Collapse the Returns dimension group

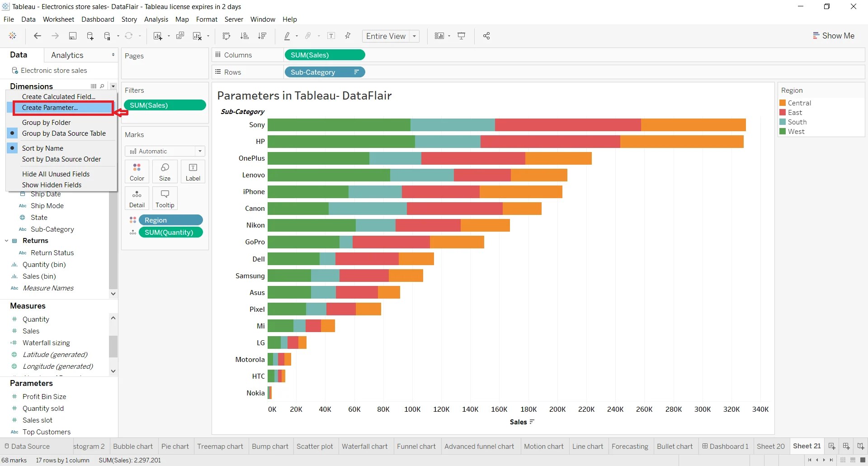(x=6, y=240)
